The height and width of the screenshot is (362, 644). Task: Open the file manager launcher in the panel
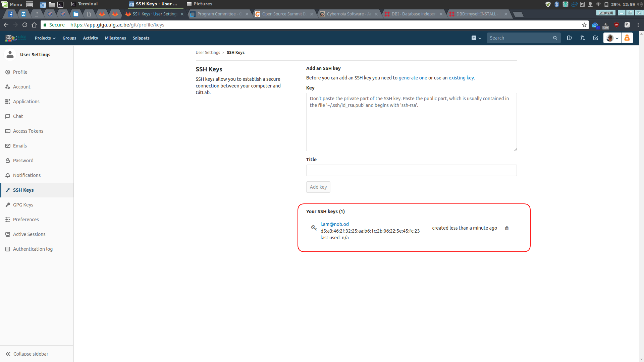(x=52, y=4)
